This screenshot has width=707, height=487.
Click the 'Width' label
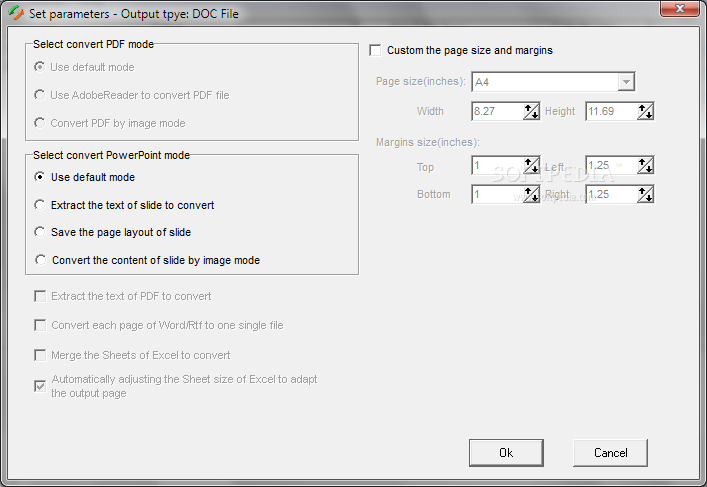[430, 111]
